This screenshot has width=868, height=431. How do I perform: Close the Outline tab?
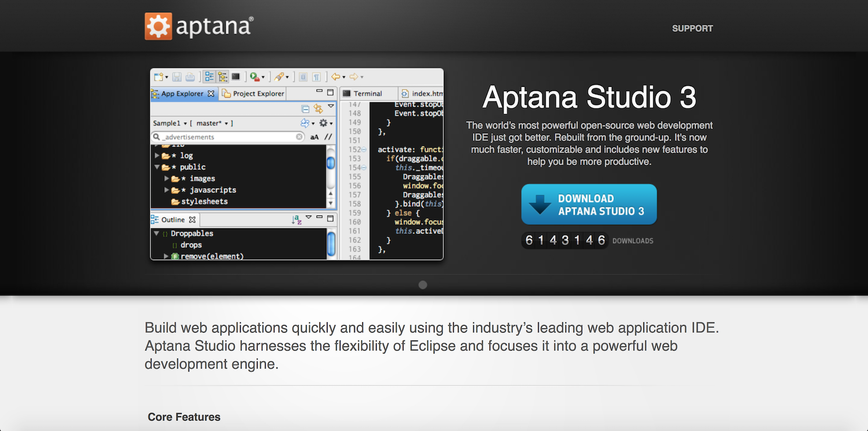(192, 220)
